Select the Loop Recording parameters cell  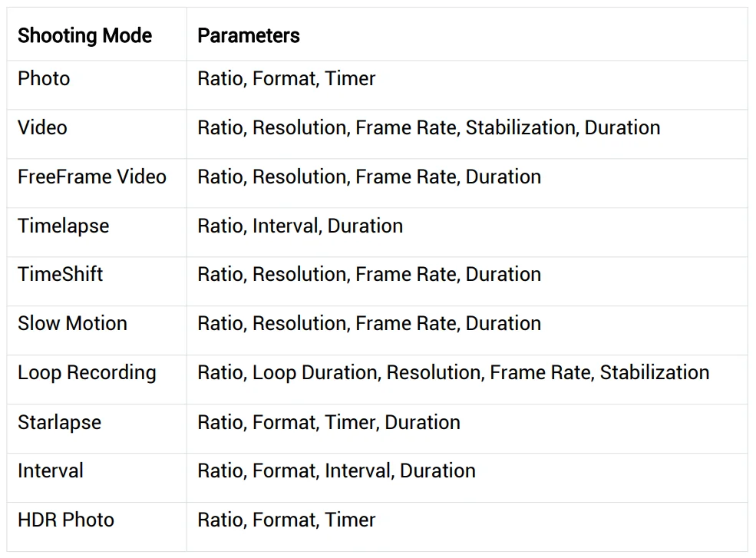pos(453,373)
